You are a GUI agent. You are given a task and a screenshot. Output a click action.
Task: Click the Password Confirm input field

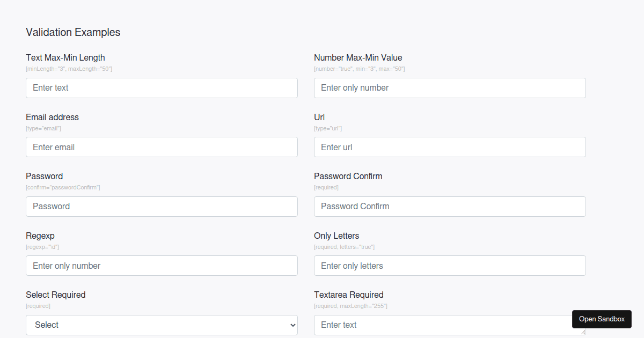click(450, 206)
